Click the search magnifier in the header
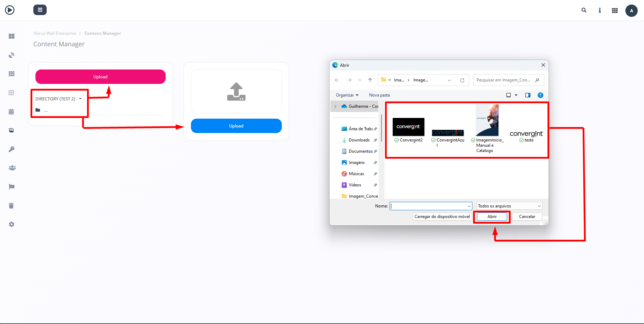This screenshot has height=324, width=644. 584,10
